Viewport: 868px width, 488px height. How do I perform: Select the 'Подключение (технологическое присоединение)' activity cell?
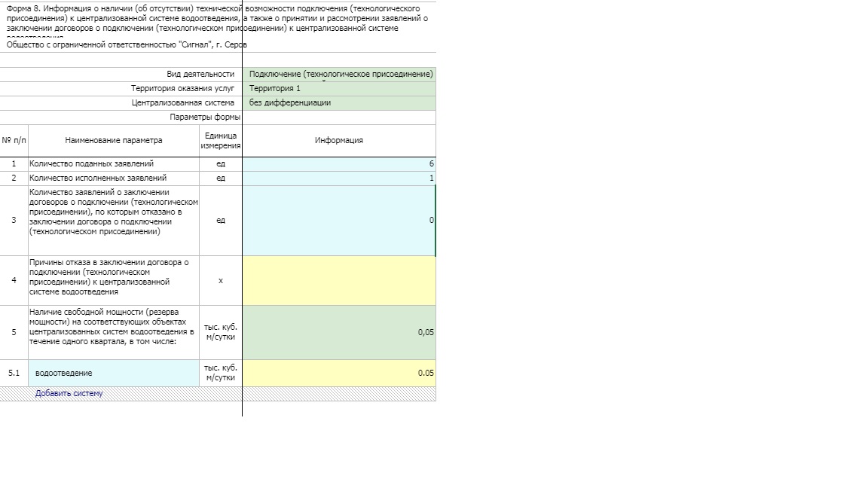point(339,74)
